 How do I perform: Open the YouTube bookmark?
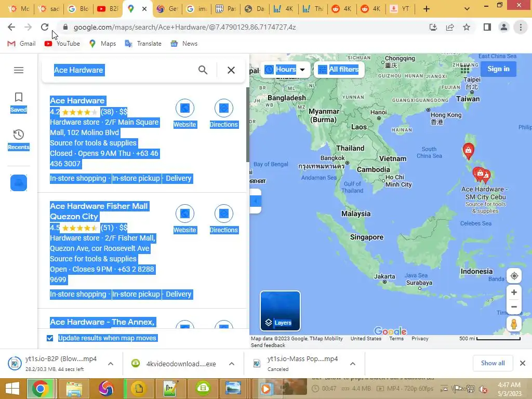[62, 44]
